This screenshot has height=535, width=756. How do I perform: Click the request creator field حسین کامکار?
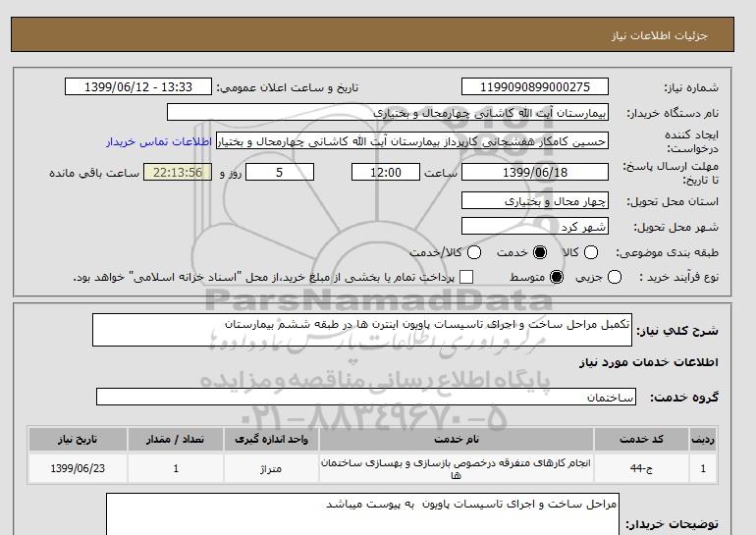412,141
